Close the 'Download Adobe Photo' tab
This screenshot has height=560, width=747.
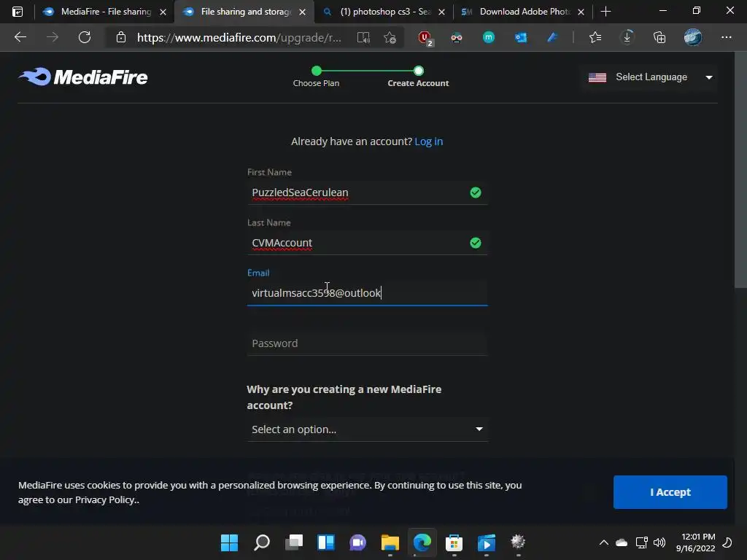click(581, 12)
